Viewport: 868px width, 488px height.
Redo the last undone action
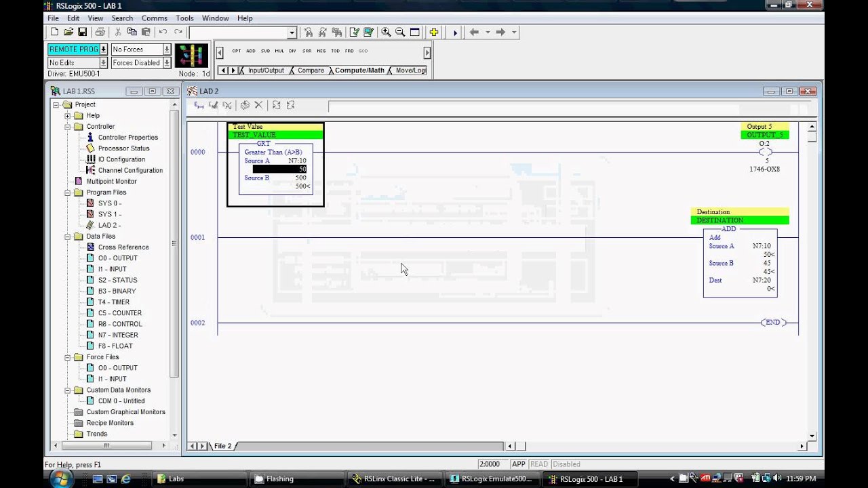[178, 32]
